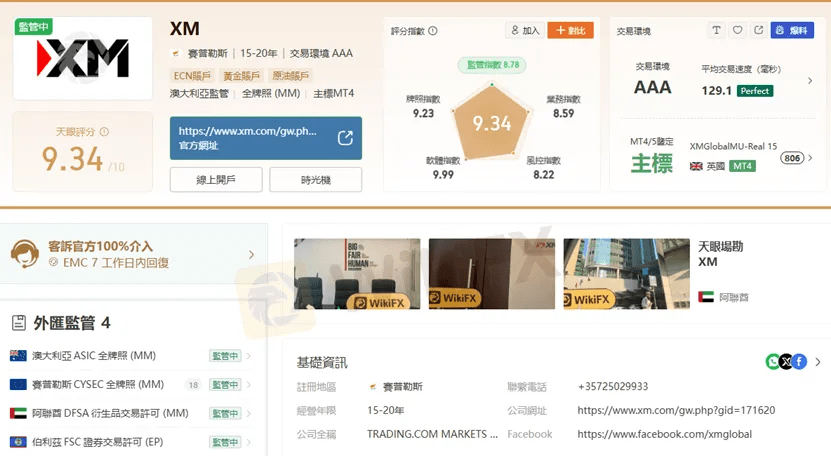831x456 pixels.
Task: Click the green Perfect speed badge
Action: (x=755, y=91)
